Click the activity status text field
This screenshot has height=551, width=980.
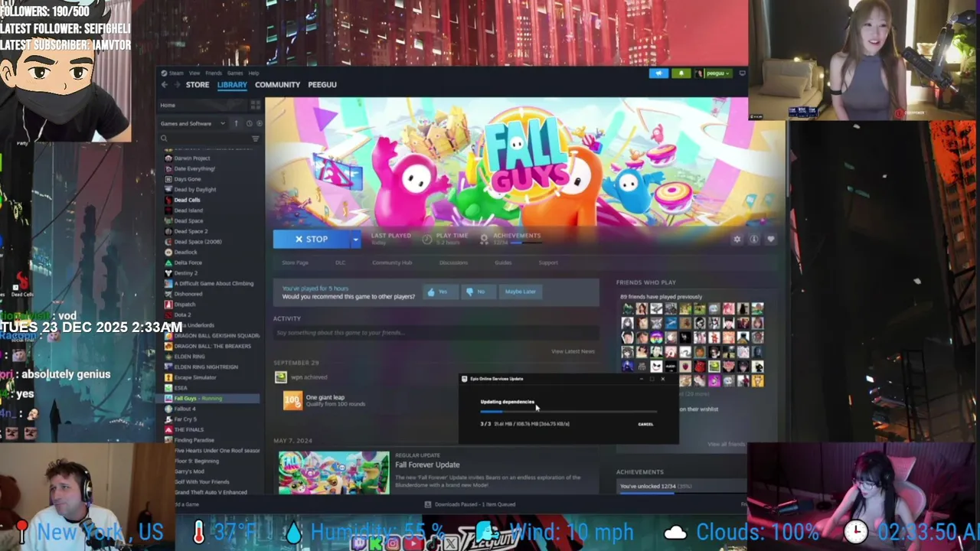(x=436, y=333)
